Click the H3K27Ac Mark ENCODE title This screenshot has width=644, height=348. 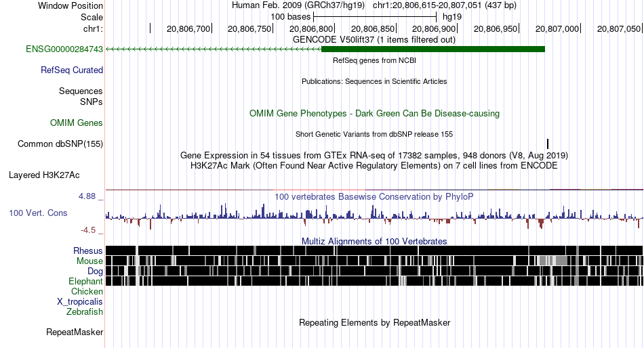(x=374, y=166)
